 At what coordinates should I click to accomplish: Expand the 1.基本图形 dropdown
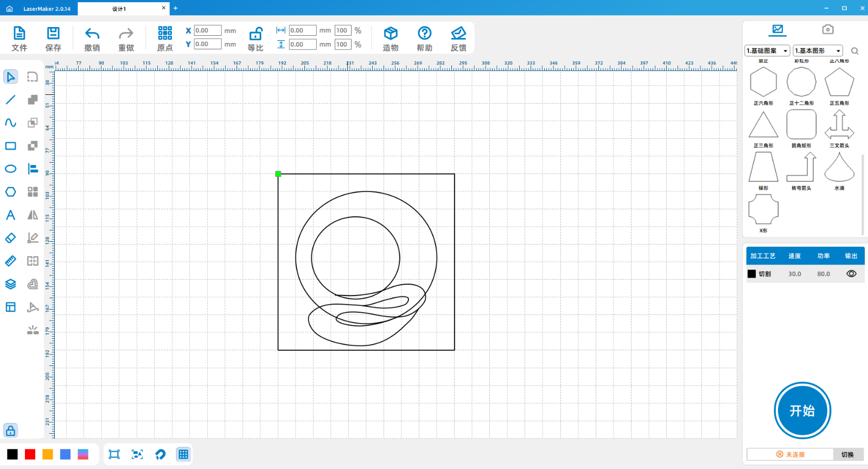click(x=818, y=51)
